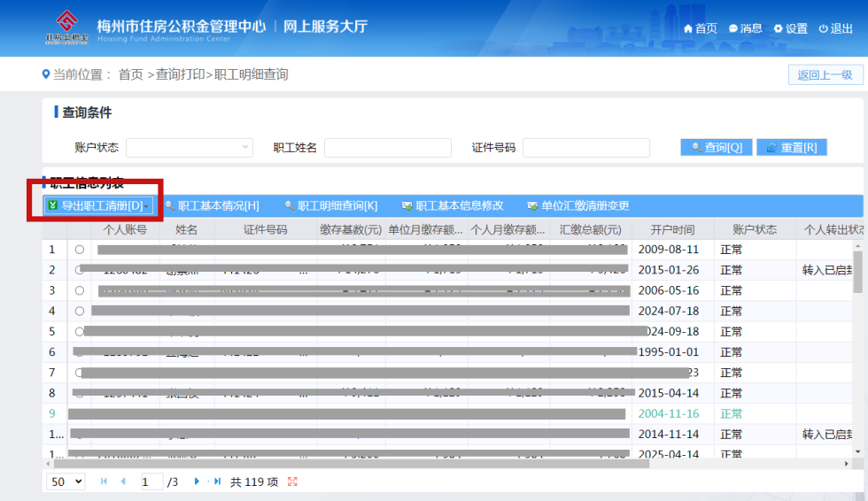Go to first page icon
The image size is (868, 501).
pos(104,482)
